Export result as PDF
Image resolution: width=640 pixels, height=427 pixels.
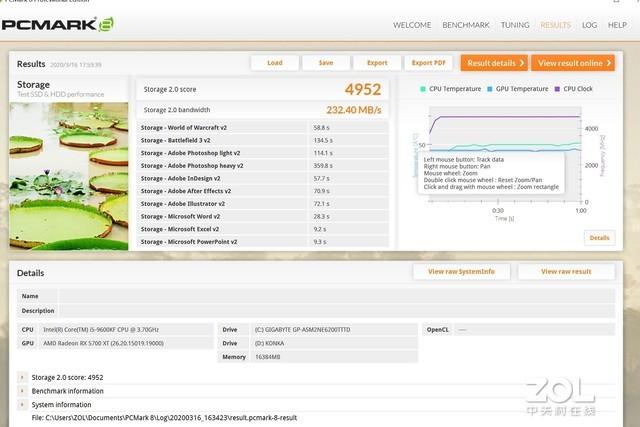(x=429, y=63)
